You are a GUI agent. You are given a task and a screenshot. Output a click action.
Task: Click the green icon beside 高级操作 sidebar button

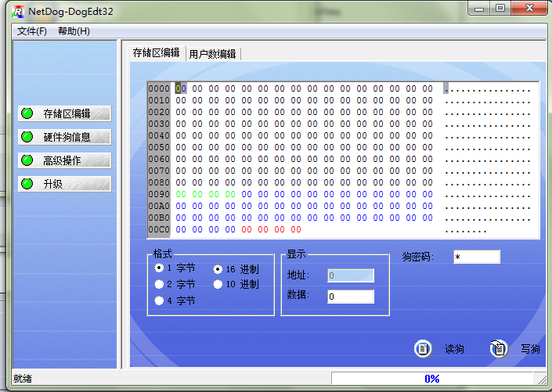coord(27,160)
